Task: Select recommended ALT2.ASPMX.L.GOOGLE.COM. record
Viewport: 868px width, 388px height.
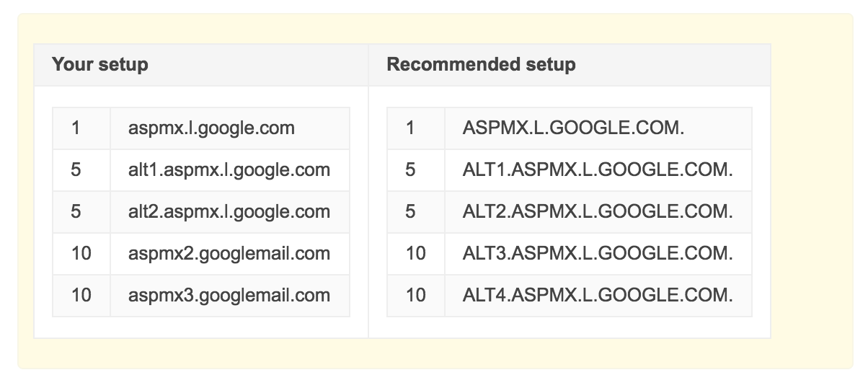Action: coord(598,212)
